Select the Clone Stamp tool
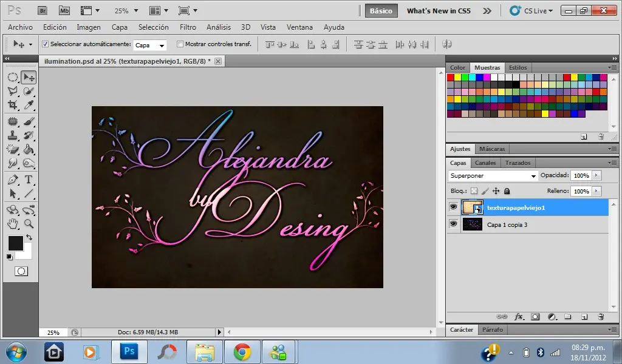Image resolution: width=622 pixels, height=364 pixels. pyautogui.click(x=12, y=135)
